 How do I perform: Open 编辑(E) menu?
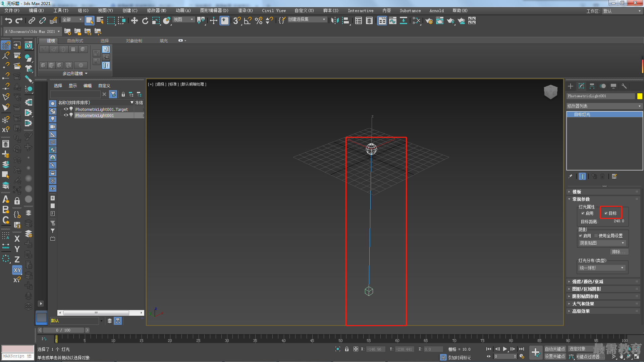pyautogui.click(x=36, y=11)
